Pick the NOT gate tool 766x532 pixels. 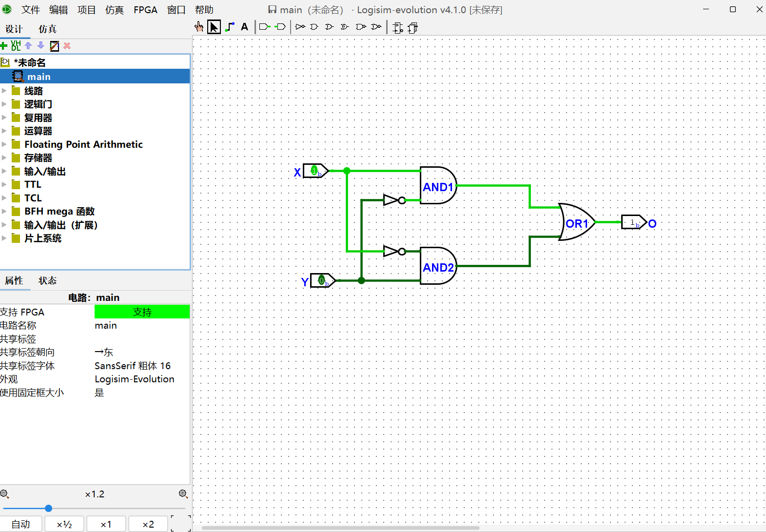300,27
